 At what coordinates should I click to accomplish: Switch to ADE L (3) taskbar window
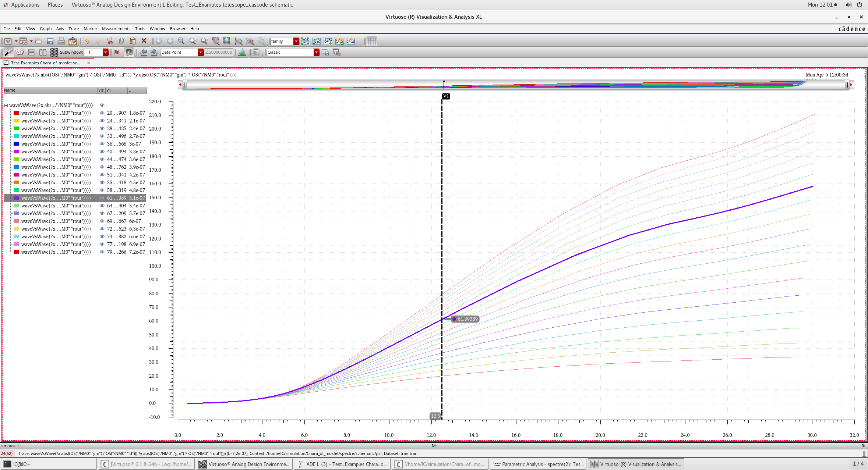pyautogui.click(x=342, y=464)
